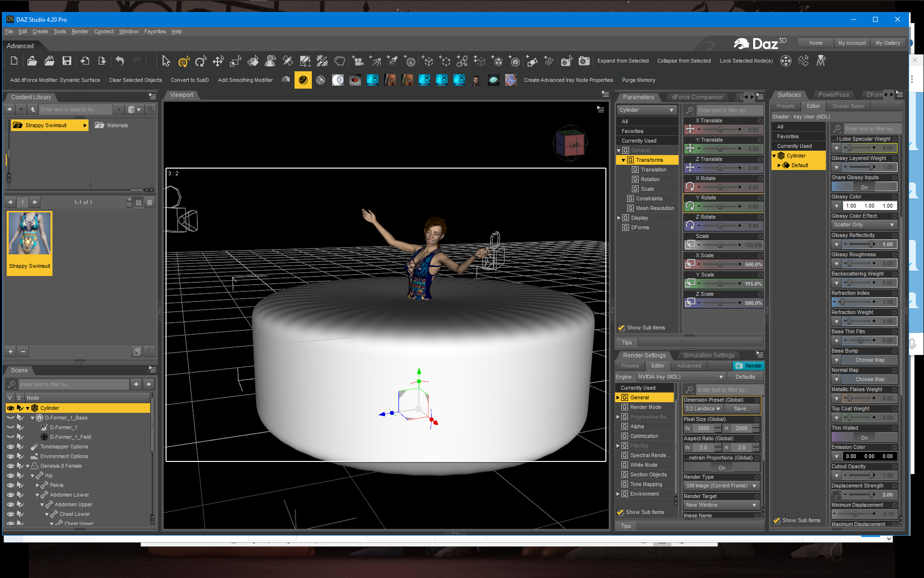Click the Undo arrow icon

pos(120,61)
